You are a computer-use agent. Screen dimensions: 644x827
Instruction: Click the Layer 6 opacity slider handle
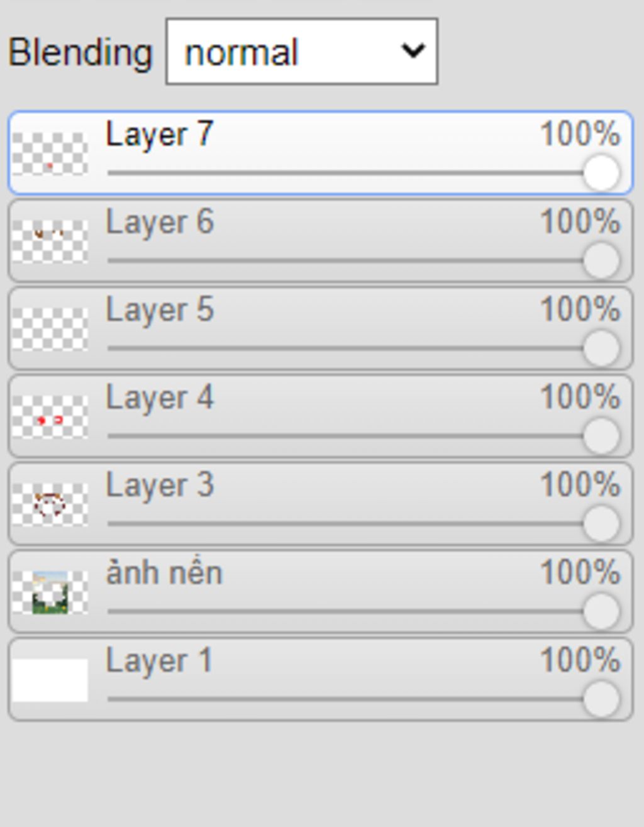coord(601,260)
